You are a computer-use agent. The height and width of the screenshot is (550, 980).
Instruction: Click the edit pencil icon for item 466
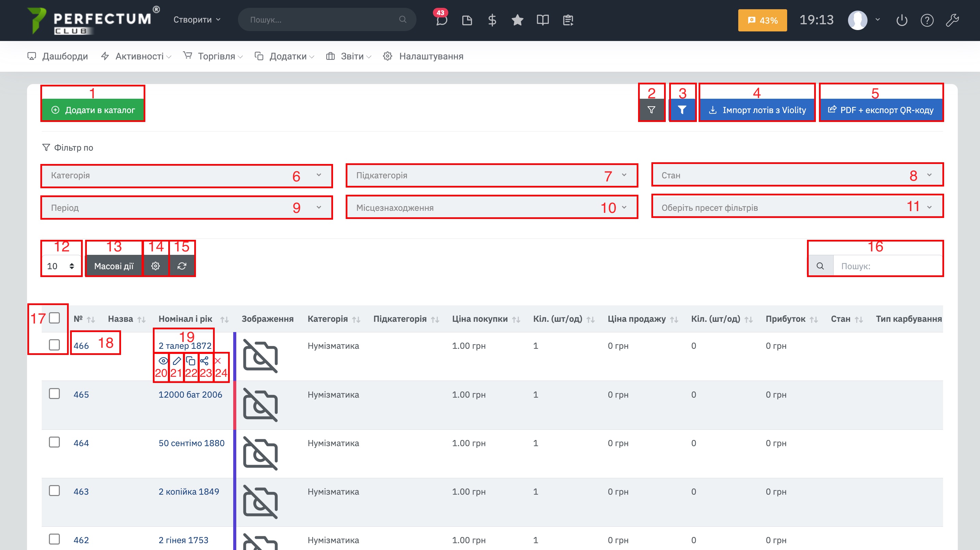(x=176, y=360)
